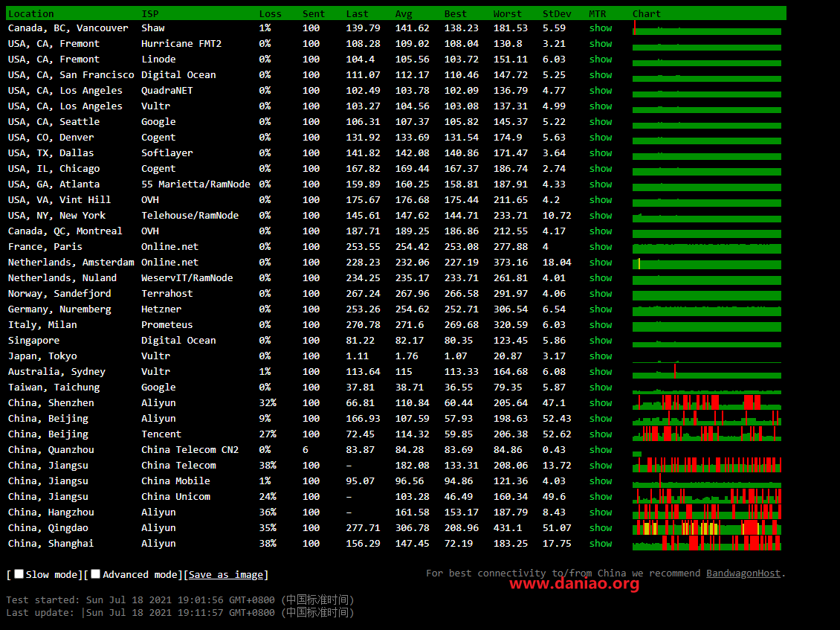840x630 pixels.
Task: Show MTR for France, Paris Online.net
Action: 601,246
